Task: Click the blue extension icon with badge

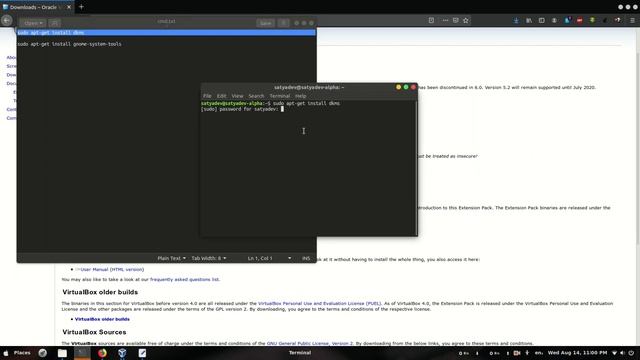Action: coord(567,20)
